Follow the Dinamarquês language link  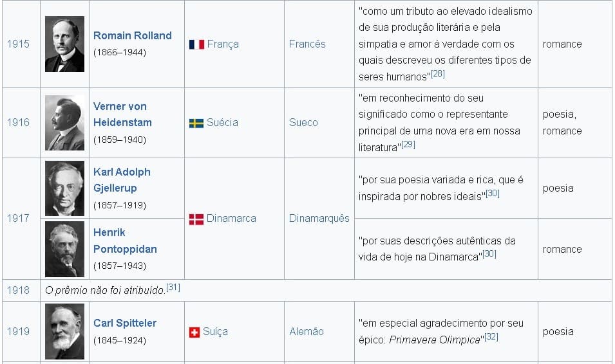(319, 219)
